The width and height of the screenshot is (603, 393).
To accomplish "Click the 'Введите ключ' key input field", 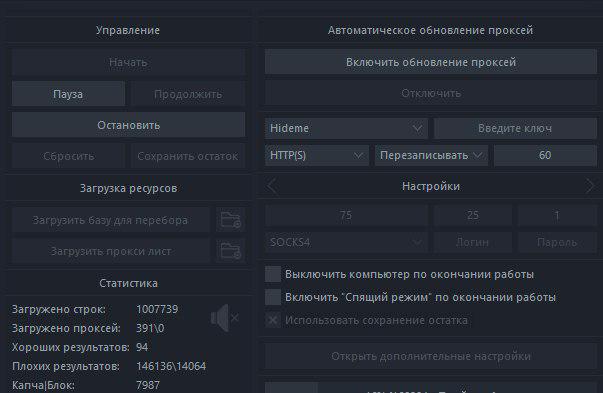I will coord(515,128).
